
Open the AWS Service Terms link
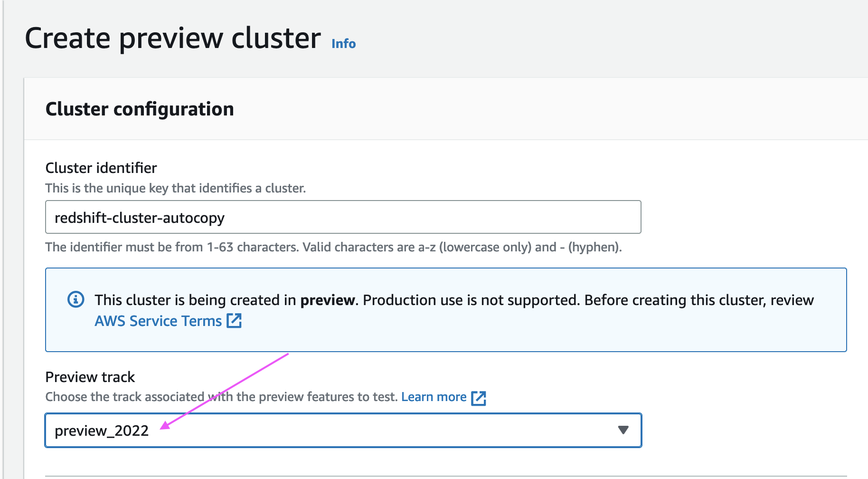[x=158, y=321]
